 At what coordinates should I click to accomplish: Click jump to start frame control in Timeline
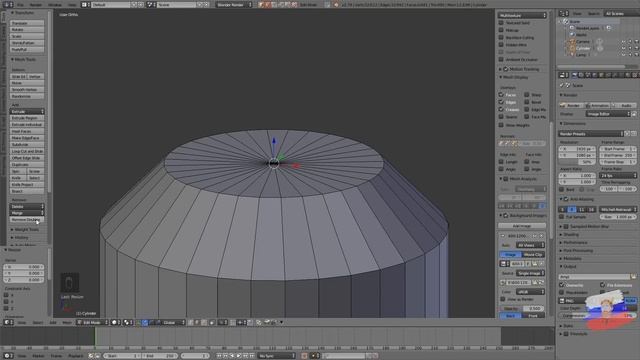point(219,356)
